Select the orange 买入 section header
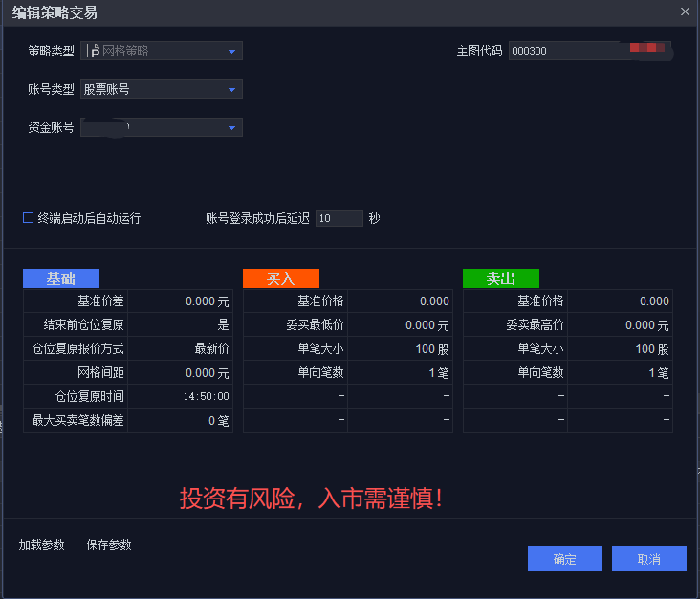 [x=281, y=278]
